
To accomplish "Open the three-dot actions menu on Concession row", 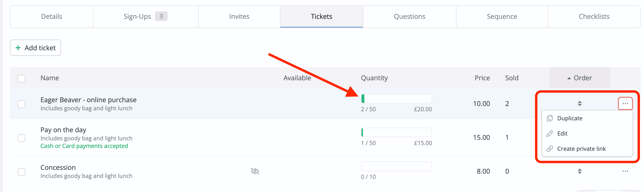I will [x=625, y=171].
